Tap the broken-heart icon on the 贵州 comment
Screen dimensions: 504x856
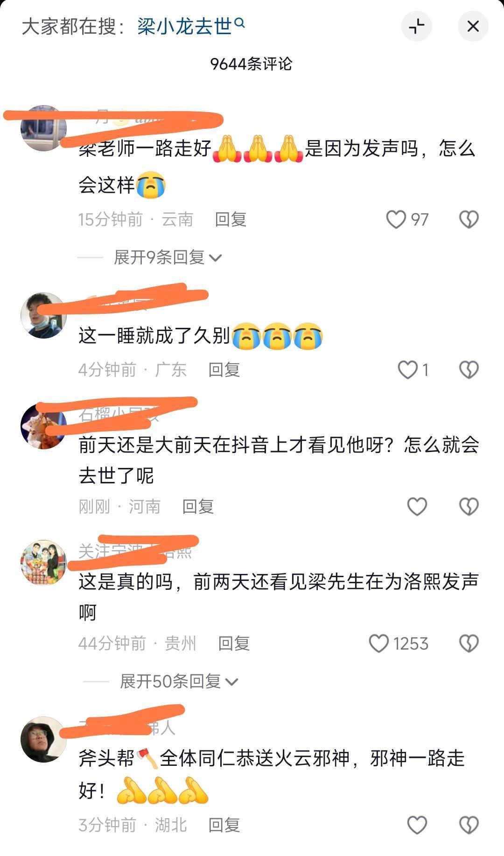[x=469, y=643]
